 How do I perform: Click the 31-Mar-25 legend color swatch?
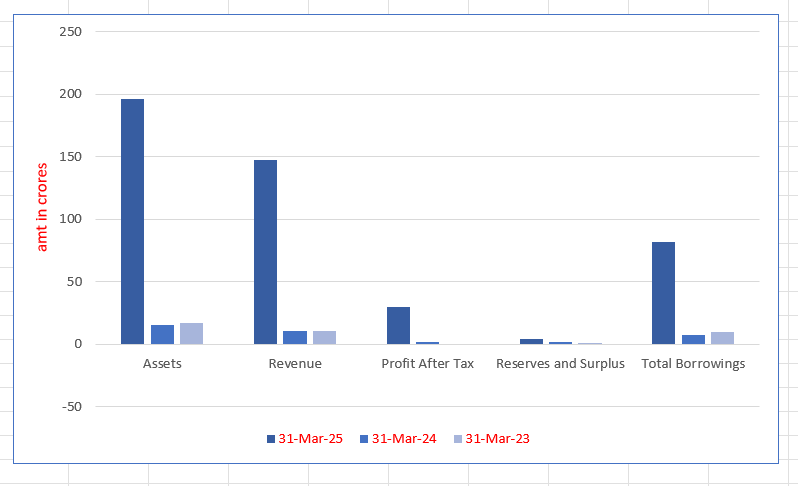click(x=270, y=439)
